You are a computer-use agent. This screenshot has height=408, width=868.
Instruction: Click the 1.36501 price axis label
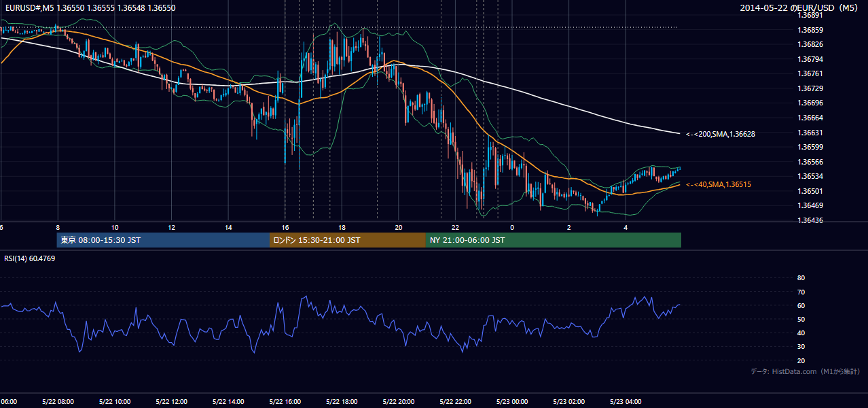click(810, 191)
